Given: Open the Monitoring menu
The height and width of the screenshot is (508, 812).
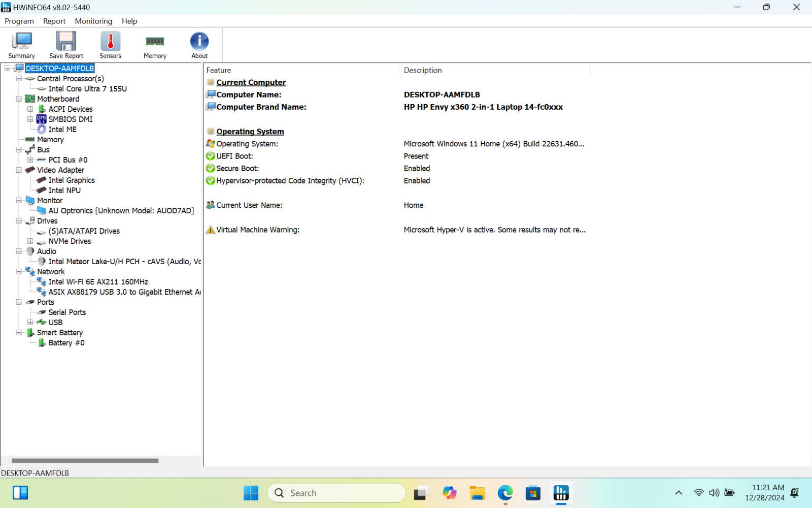Looking at the screenshot, I should click(x=93, y=21).
